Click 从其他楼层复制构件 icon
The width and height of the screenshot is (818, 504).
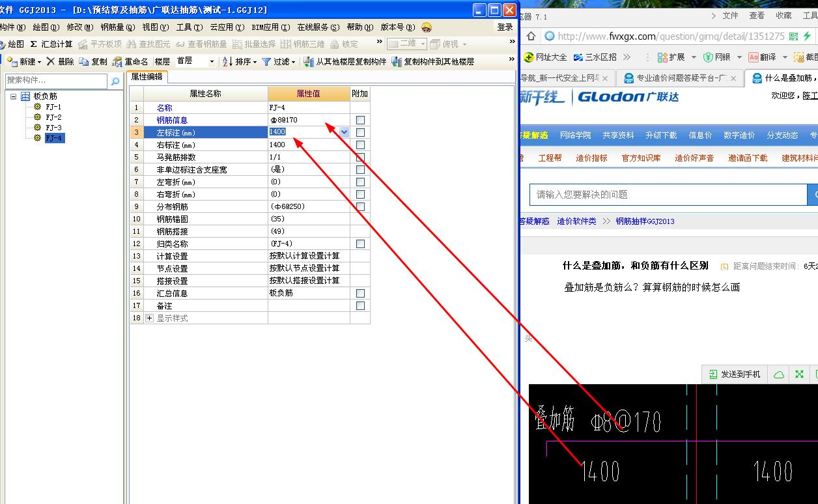coord(309,62)
